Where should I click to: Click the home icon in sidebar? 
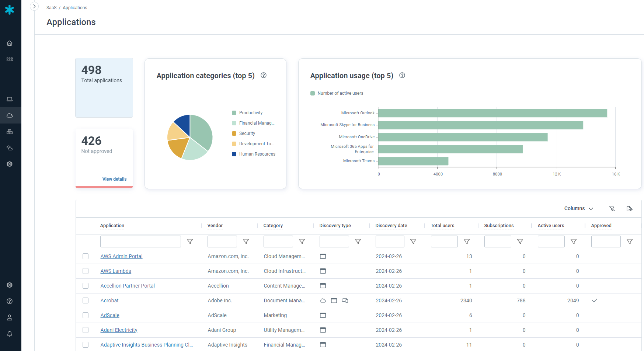click(x=10, y=43)
